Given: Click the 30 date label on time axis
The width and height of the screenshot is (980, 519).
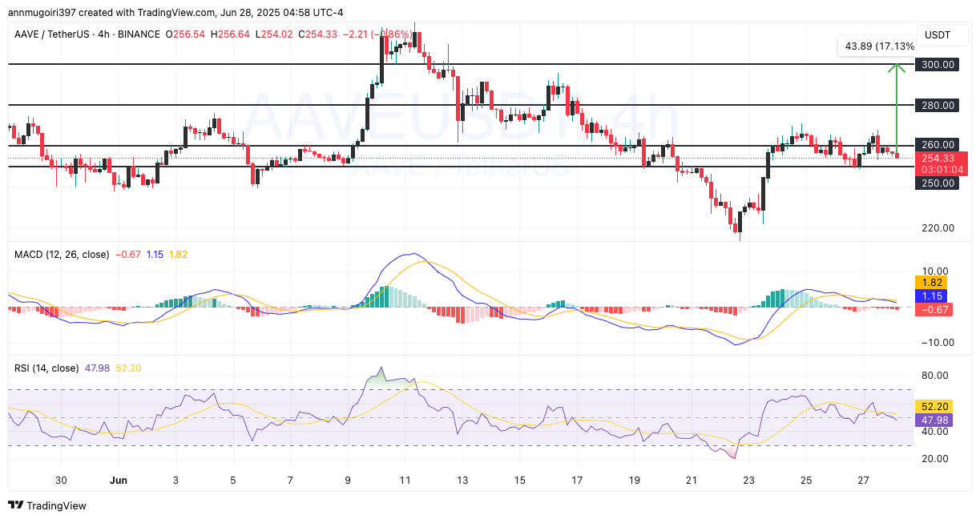Looking at the screenshot, I should click(61, 480).
